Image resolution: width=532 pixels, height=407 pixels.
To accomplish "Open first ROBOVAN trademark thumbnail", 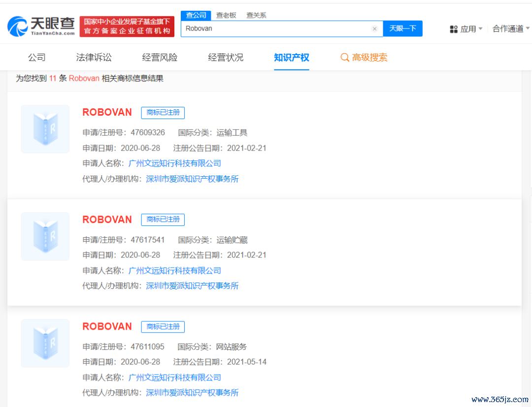I will (45, 129).
